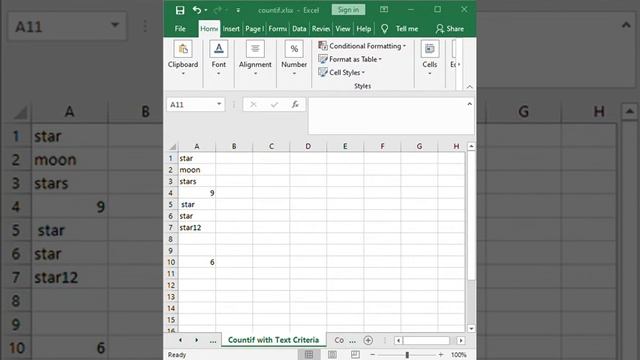
Task: Click the Name Box showing A11
Action: (191, 104)
